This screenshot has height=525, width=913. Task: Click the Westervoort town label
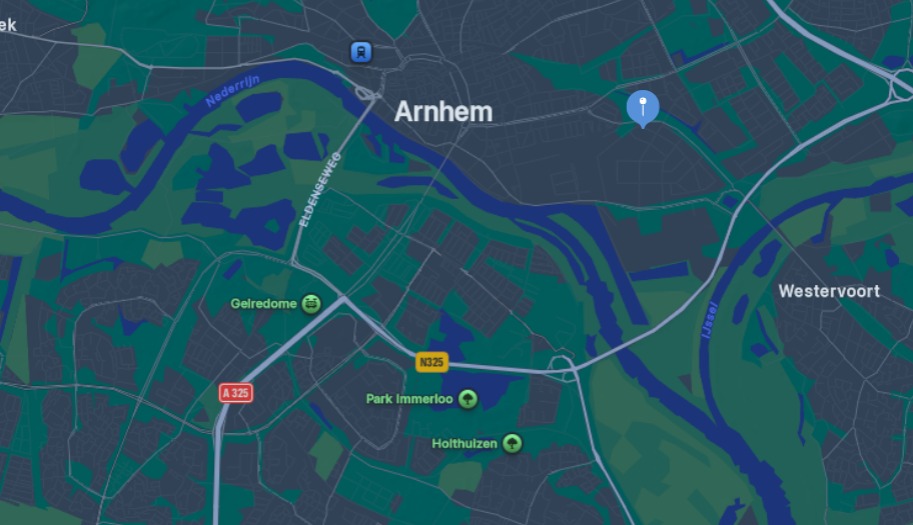point(829,291)
